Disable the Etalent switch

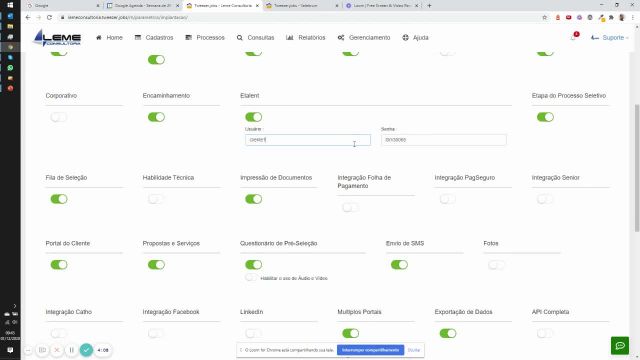[253, 117]
